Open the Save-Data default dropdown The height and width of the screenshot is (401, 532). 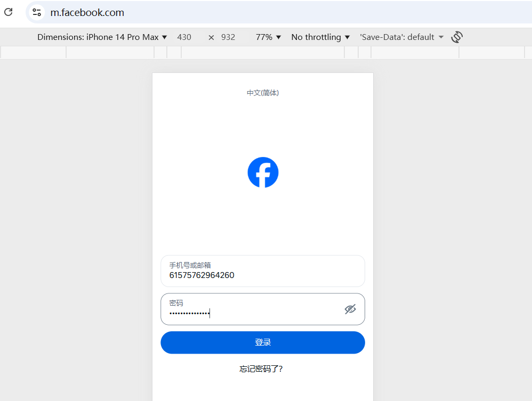[402, 37]
